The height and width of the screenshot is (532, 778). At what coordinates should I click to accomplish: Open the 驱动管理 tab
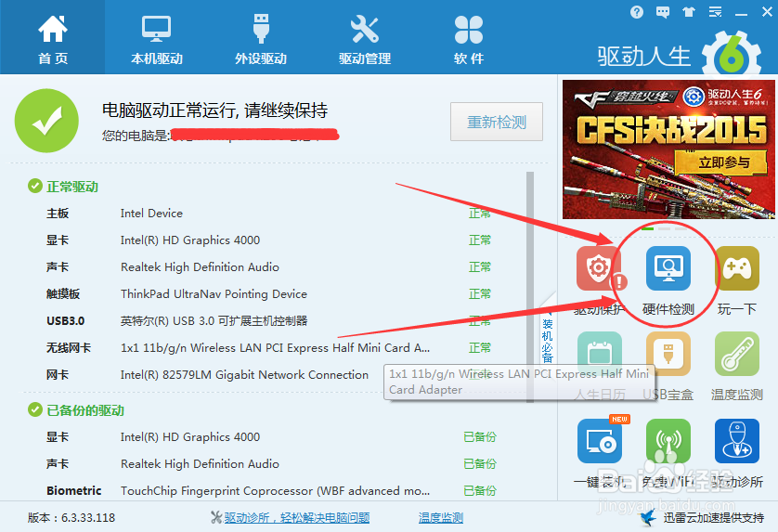pos(365,37)
